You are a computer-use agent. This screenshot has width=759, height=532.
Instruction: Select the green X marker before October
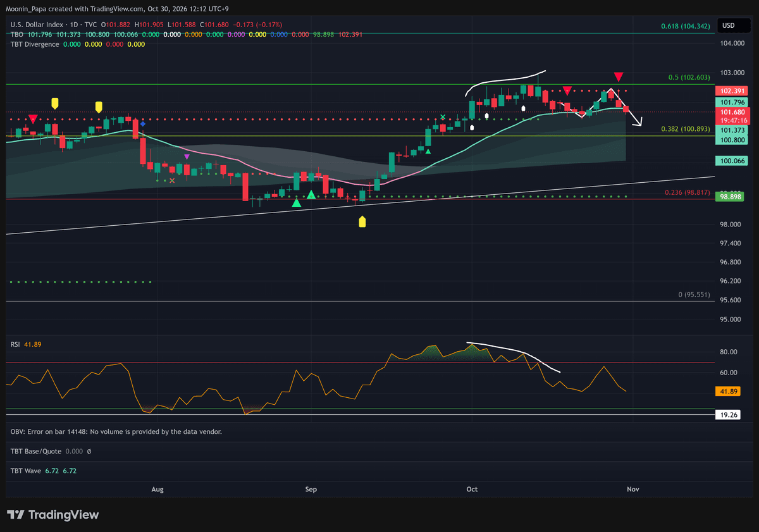(443, 117)
